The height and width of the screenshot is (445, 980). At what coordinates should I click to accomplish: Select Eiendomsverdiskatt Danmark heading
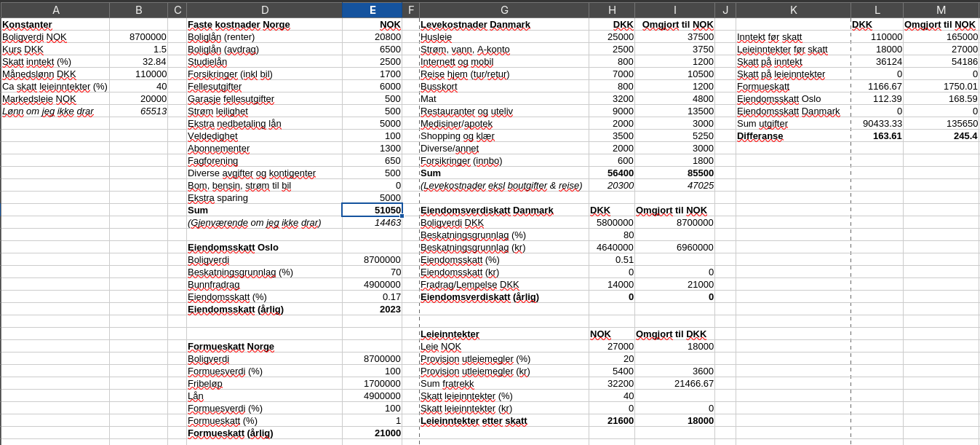[504, 210]
